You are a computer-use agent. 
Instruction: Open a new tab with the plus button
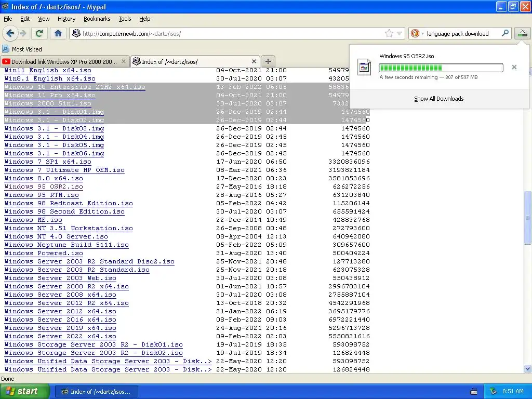[268, 61]
